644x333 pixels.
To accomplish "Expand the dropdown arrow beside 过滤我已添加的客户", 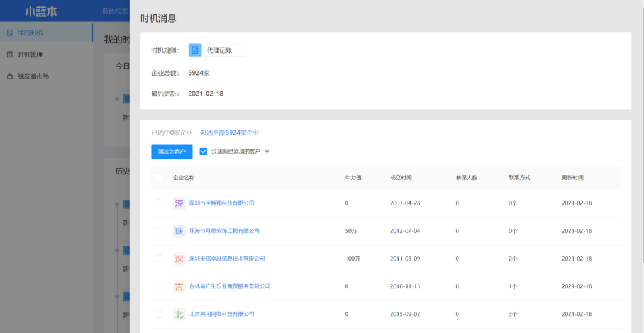I will pyautogui.click(x=267, y=152).
